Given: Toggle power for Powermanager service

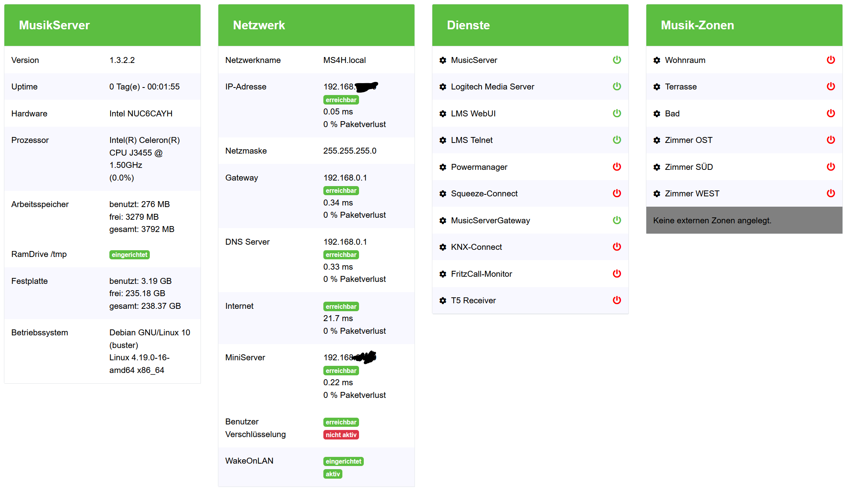Looking at the screenshot, I should click(617, 167).
